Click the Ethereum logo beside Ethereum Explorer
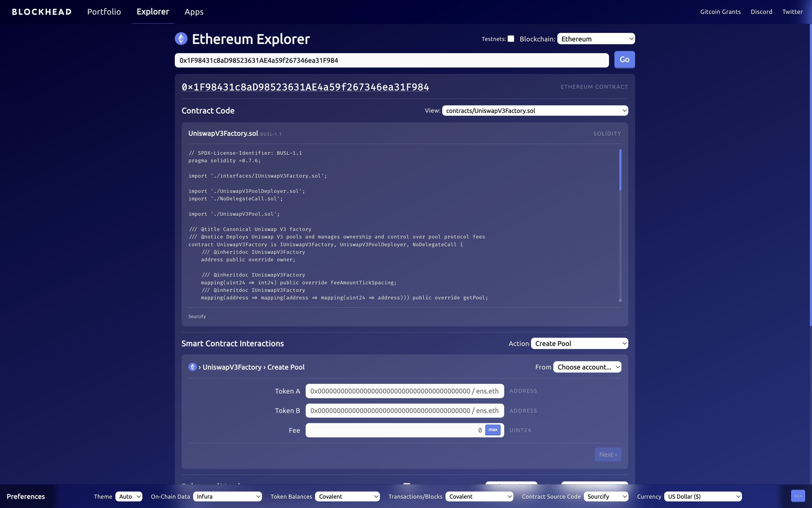812x508 pixels. [181, 39]
